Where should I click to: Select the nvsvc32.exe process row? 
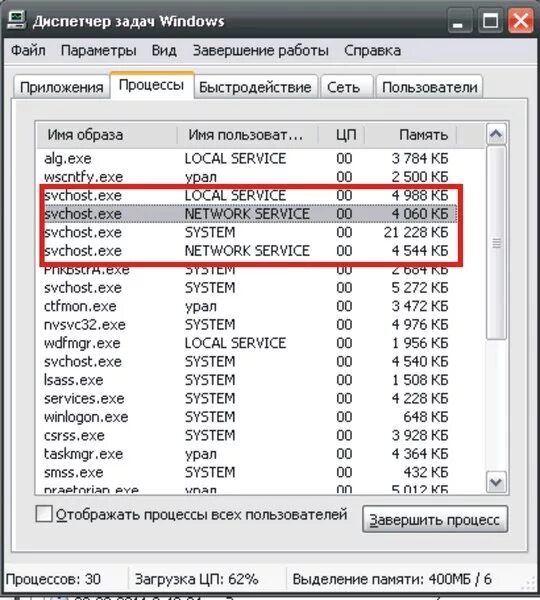(247, 324)
